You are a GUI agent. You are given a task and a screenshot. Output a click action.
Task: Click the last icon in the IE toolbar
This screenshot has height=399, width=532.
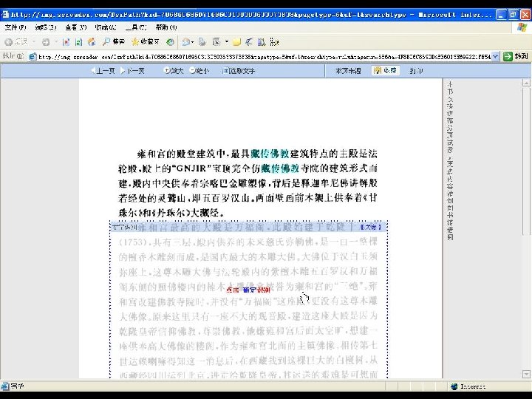click(274, 41)
